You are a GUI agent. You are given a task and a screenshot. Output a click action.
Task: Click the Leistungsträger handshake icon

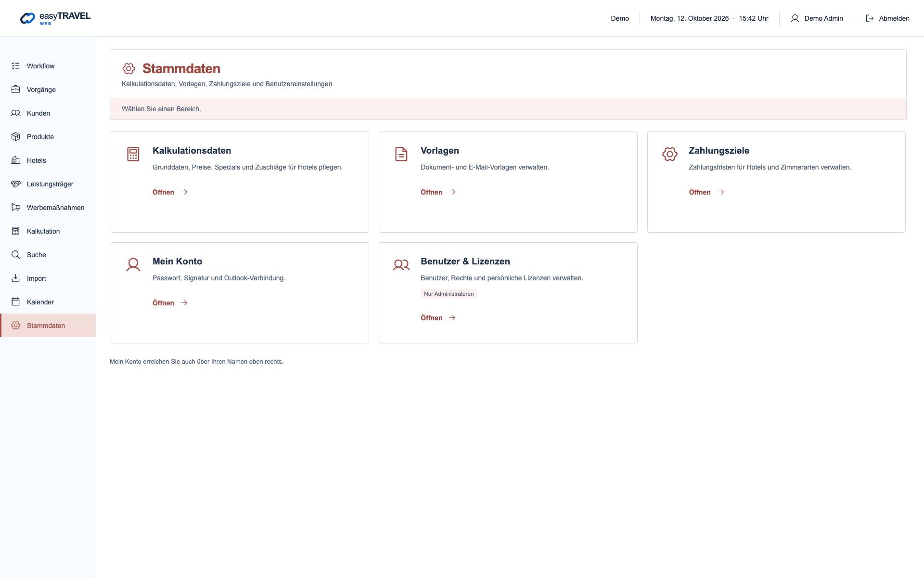point(16,184)
